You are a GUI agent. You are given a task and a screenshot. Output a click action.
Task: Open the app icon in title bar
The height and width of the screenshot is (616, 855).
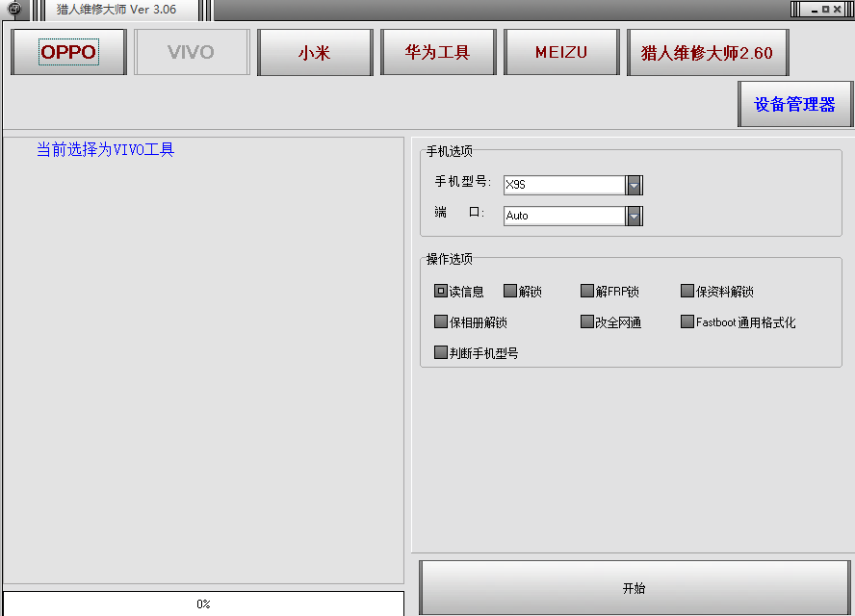pyautogui.click(x=14, y=9)
